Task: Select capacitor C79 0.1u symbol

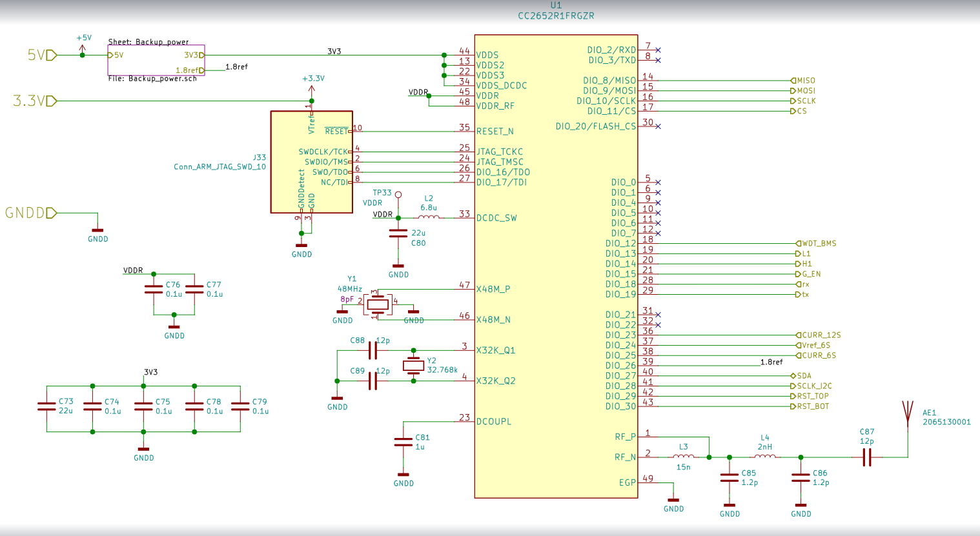Action: coord(240,406)
